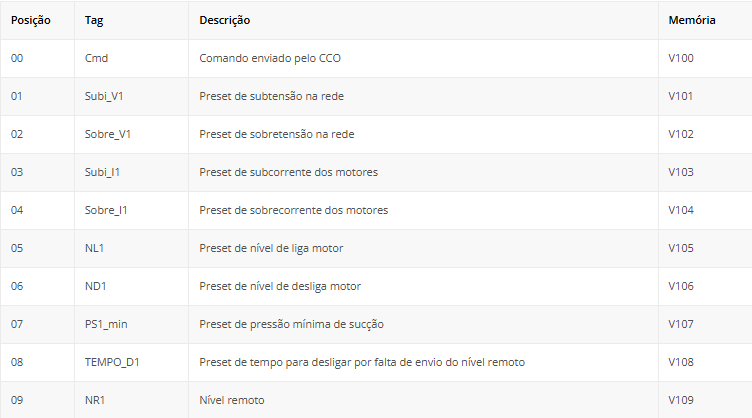Click the Tag column header
The height and width of the screenshot is (418, 752).
pyautogui.click(x=94, y=20)
